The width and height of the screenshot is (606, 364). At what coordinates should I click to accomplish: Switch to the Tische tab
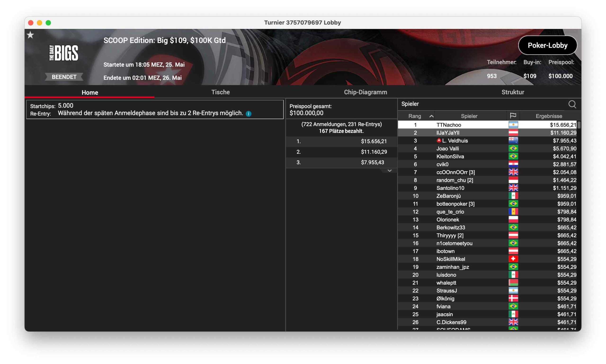tap(220, 92)
